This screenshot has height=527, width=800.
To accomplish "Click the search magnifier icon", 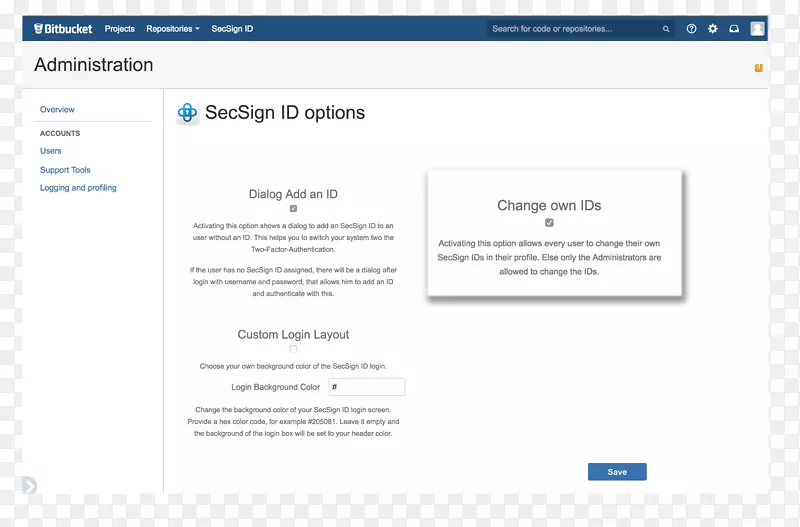I will [666, 29].
